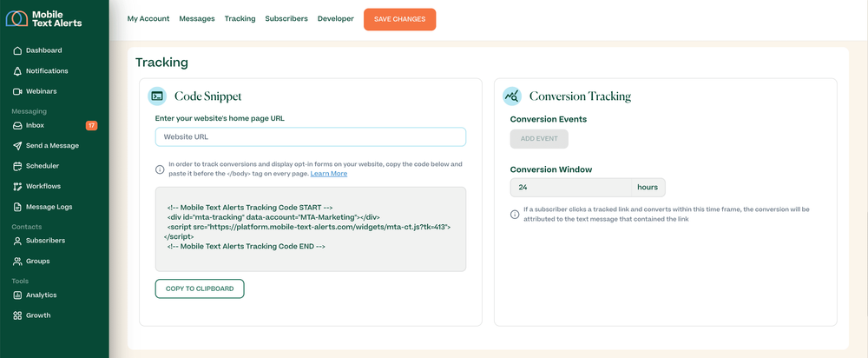This screenshot has width=868, height=358.
Task: Click the Conversion Tracking chart icon
Action: 512,96
